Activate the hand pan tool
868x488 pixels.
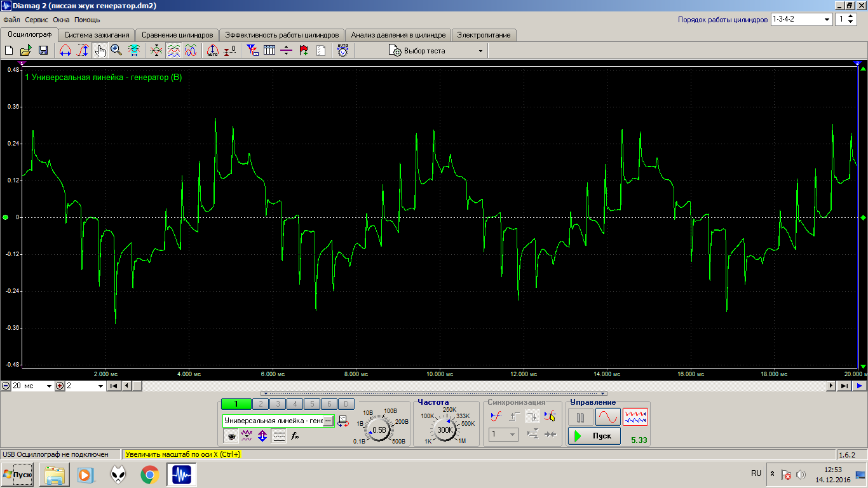pyautogui.click(x=100, y=50)
